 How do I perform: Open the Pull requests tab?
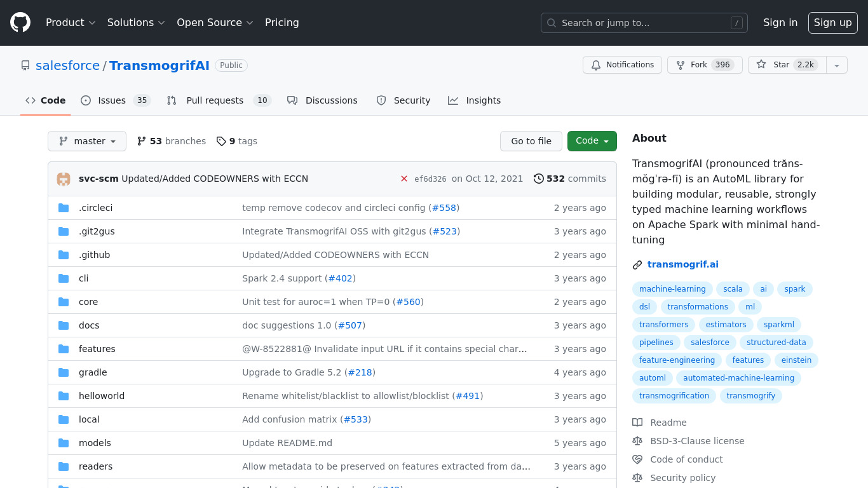coord(219,100)
